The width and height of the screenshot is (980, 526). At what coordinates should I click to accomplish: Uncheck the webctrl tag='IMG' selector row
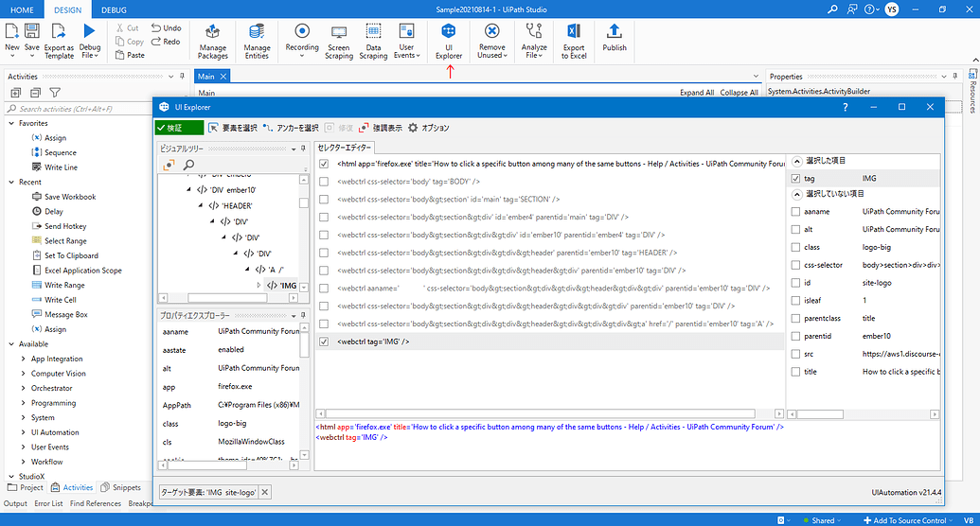point(324,342)
